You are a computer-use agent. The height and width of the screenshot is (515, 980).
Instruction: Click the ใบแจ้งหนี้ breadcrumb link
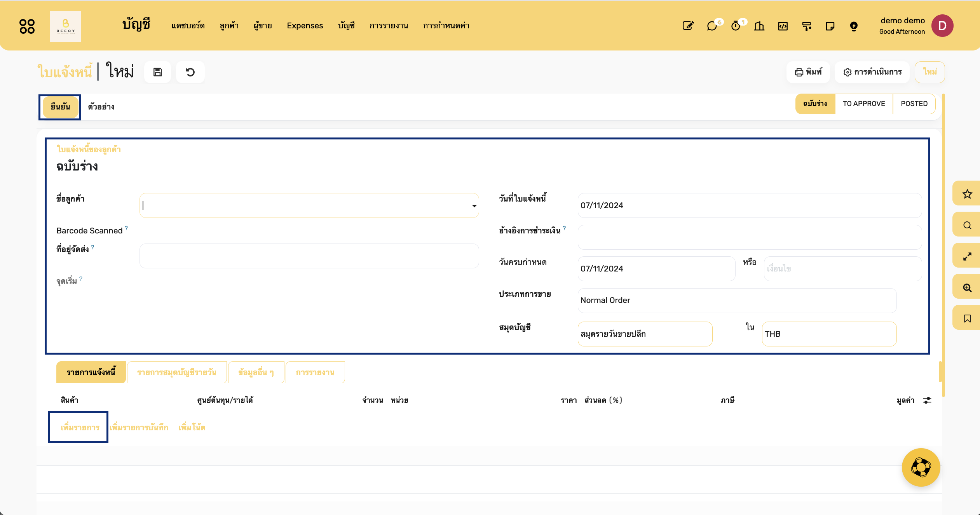coord(65,71)
